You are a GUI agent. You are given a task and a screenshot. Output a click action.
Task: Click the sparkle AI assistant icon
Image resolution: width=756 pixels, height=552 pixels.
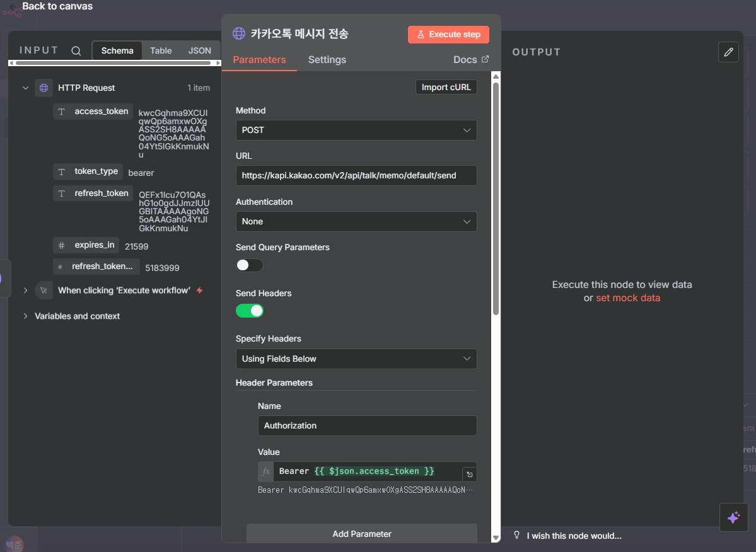coord(733,517)
